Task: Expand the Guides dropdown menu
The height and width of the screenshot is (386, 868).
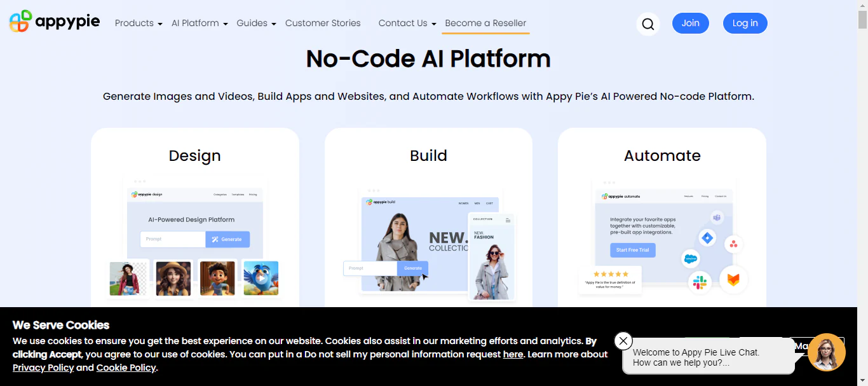Action: (256, 23)
